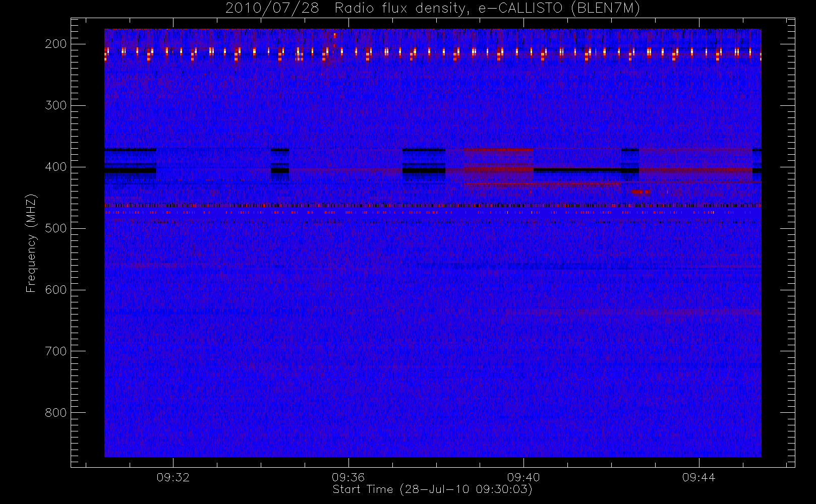Click the 09:44 time tick label
This screenshot has height=504, width=816.
point(698,477)
